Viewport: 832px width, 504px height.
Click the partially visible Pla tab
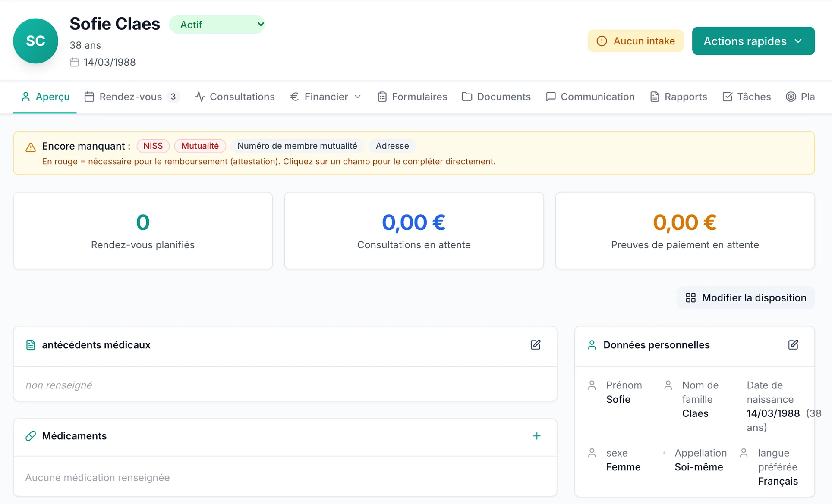pos(800,97)
